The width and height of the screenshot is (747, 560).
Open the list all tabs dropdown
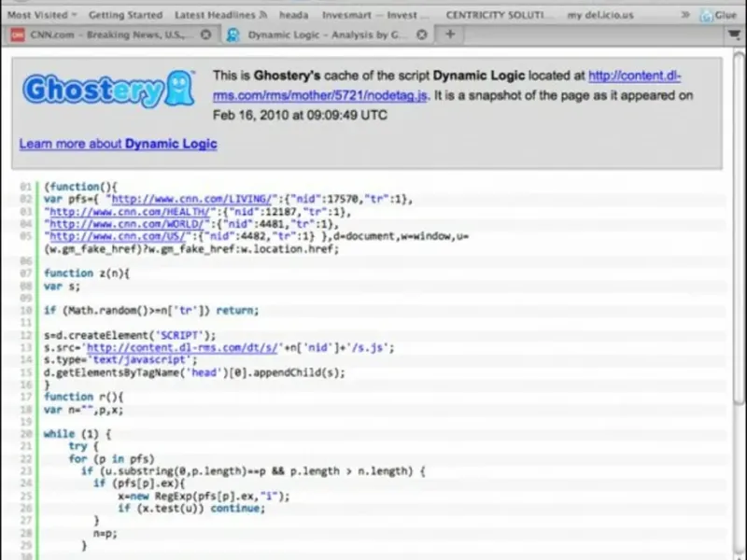point(734,35)
